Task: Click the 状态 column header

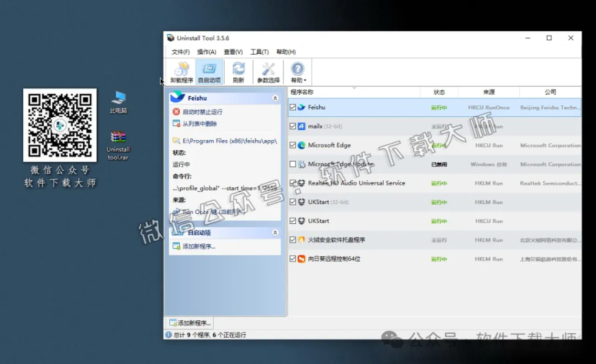Action: (x=439, y=91)
